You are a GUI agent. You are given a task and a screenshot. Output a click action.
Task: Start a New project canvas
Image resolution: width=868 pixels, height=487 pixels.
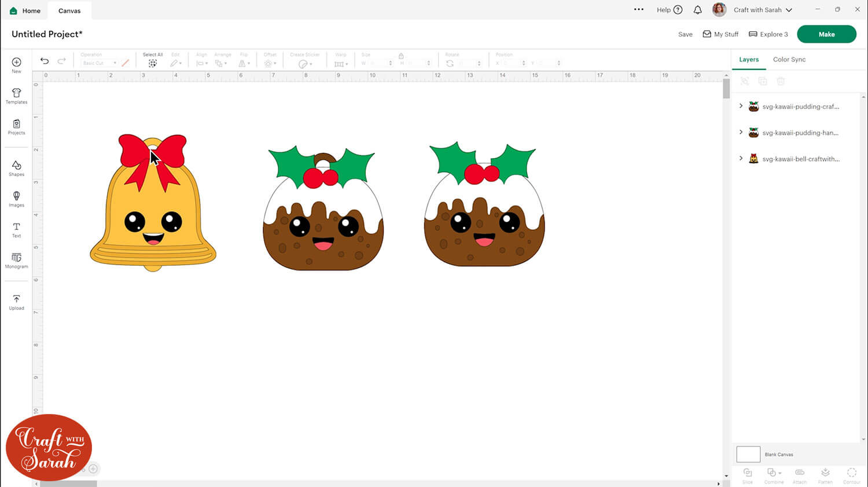point(16,65)
